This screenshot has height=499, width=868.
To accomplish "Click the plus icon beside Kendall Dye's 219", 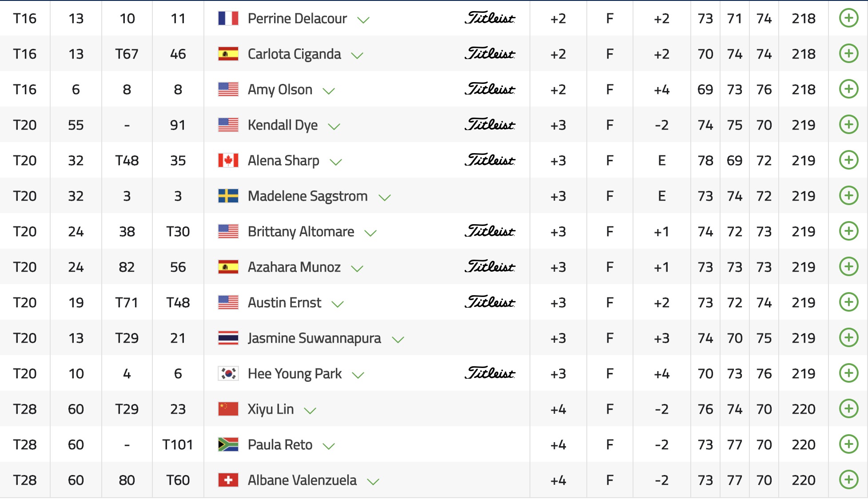I will tap(848, 125).
